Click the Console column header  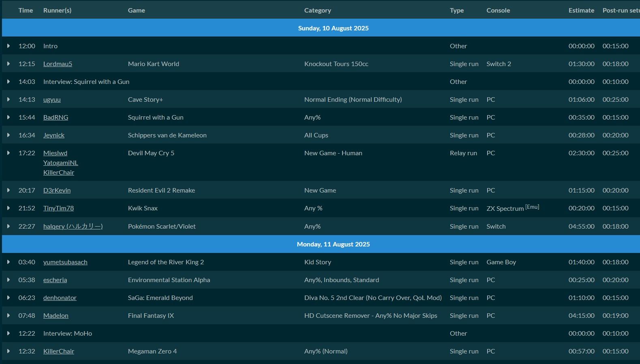click(498, 10)
